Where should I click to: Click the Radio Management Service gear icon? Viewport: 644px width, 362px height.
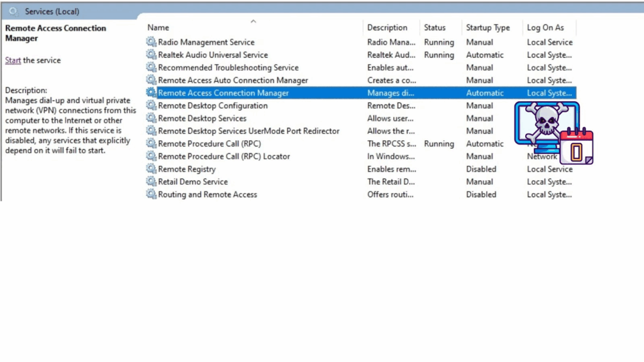(x=151, y=42)
